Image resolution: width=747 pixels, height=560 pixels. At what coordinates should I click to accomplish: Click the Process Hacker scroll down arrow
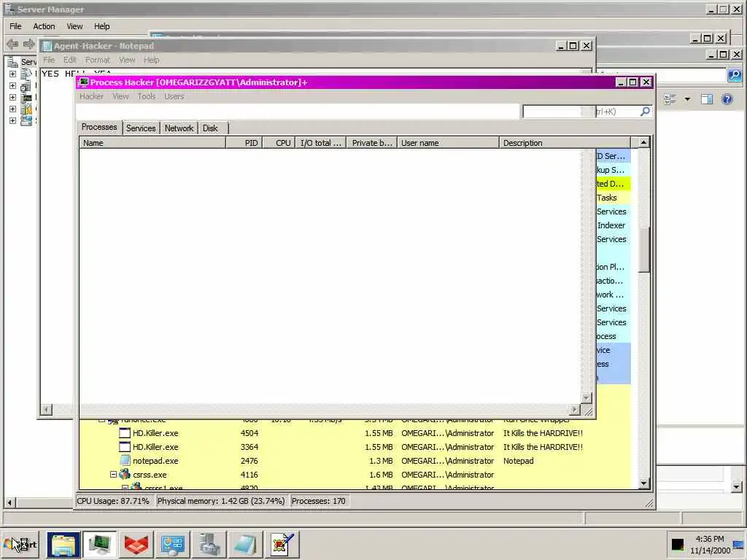pos(643,483)
